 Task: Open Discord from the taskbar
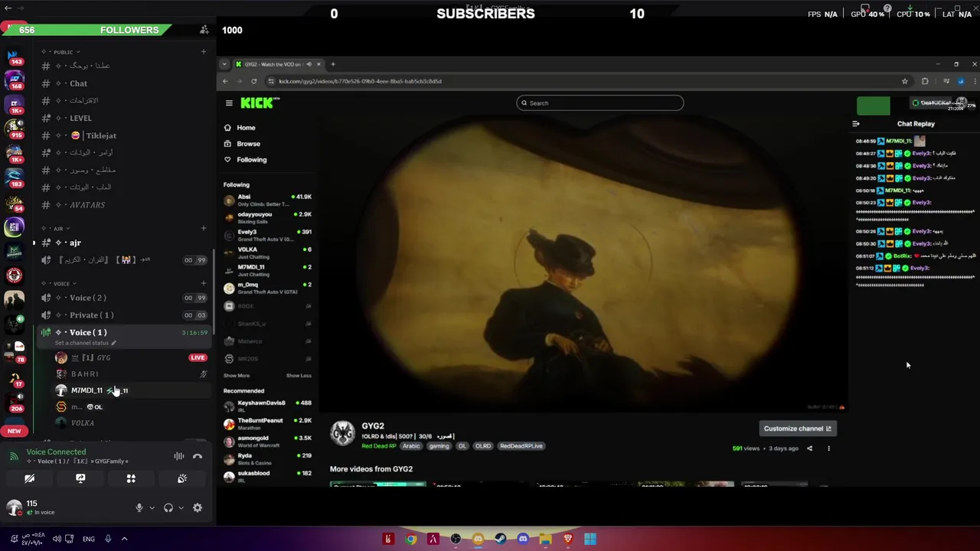coord(523,539)
